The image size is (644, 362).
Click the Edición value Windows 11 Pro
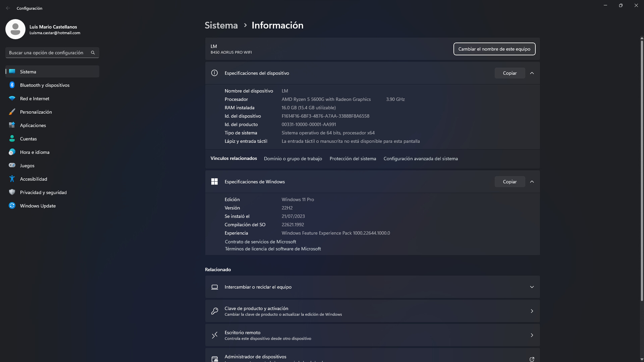[x=298, y=199]
